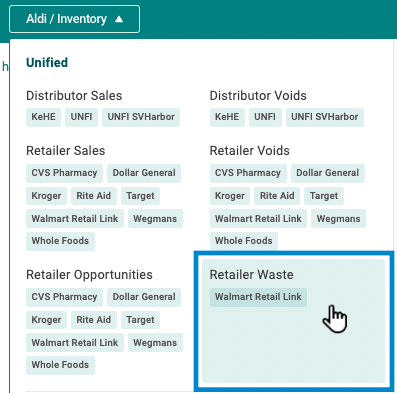
Task: Select Whole Foods under Retailer Opportunities
Action: pyautogui.click(x=60, y=365)
